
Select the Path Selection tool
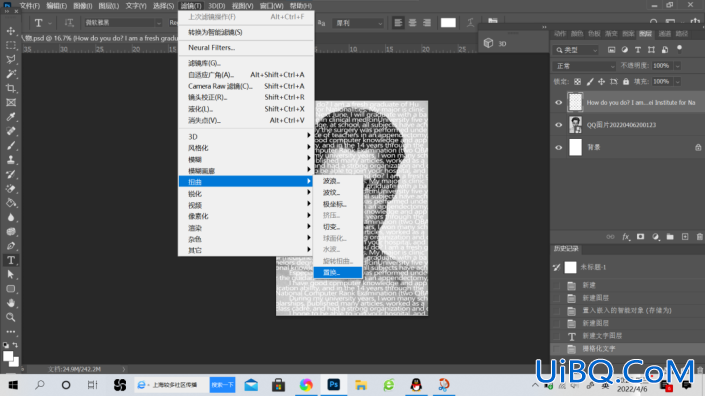point(11,275)
